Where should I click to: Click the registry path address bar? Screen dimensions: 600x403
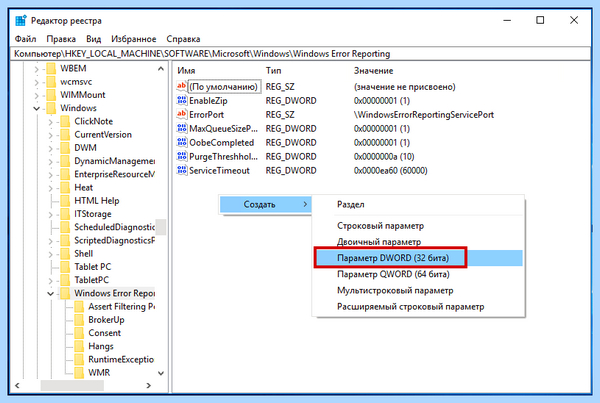[300, 54]
